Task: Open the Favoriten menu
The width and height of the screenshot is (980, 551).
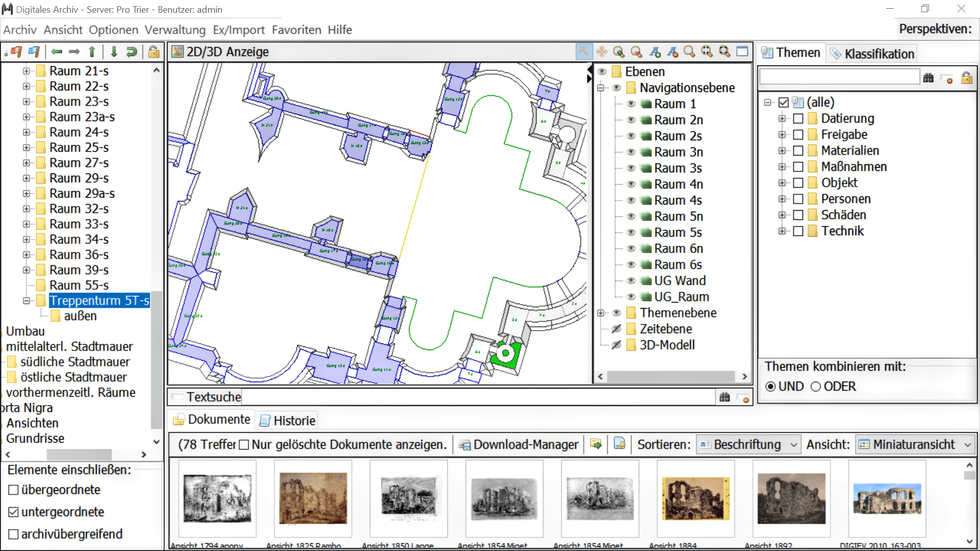Action: coord(297,30)
